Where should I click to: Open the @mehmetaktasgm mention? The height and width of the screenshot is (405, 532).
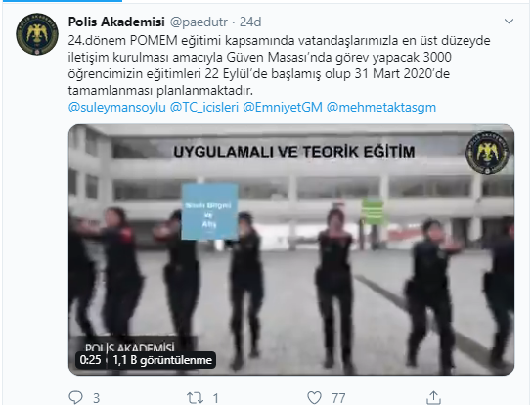click(x=381, y=108)
